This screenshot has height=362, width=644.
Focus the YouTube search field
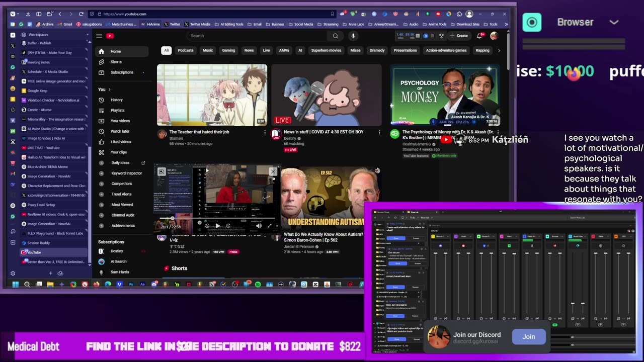click(x=258, y=36)
